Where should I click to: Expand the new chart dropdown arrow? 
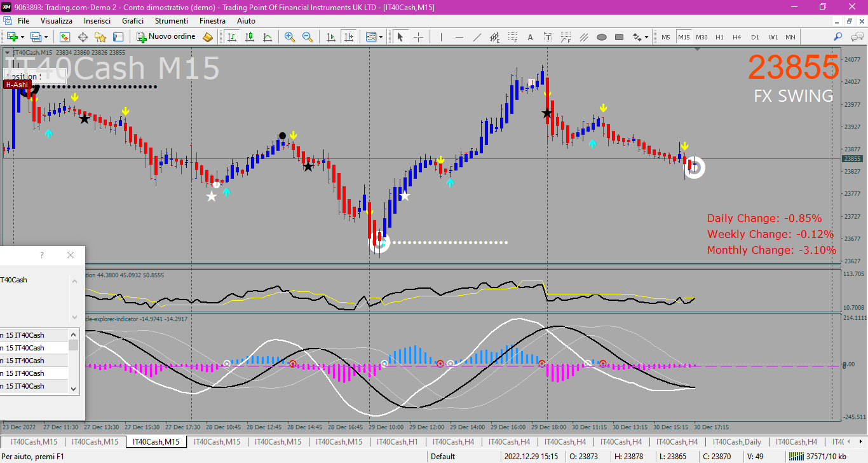(22, 37)
